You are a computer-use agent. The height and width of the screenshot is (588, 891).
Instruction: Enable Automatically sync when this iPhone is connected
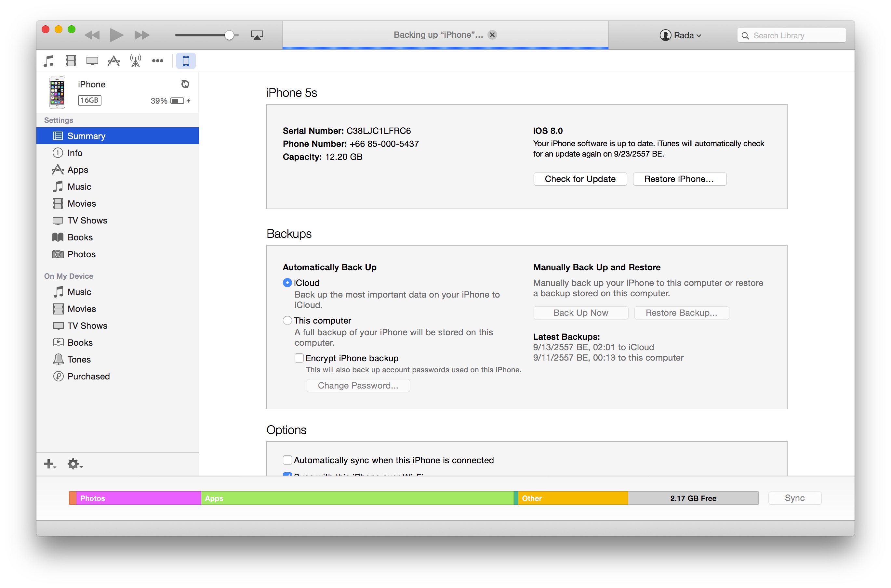click(287, 460)
